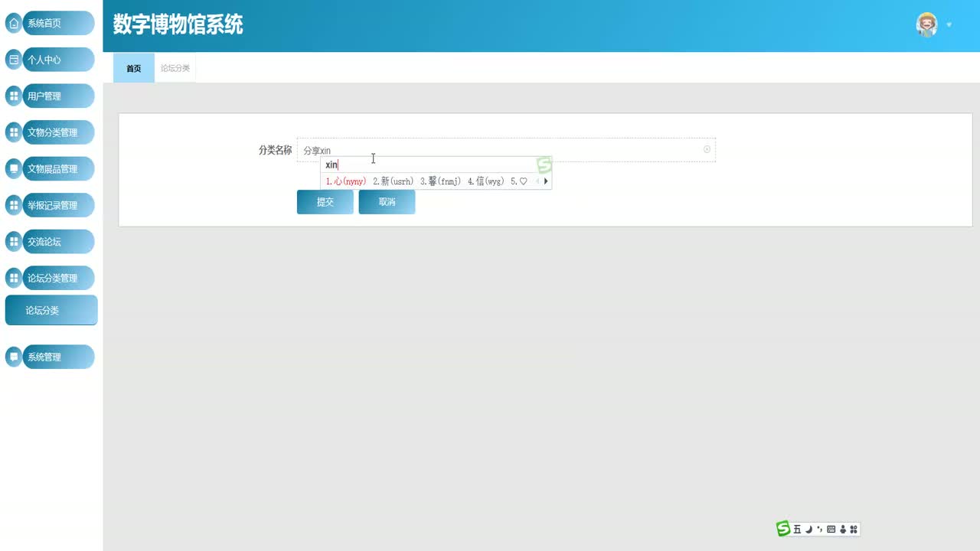Switch to the 论坛分类 breadcrumb tab
The image size is (980, 551).
pyautogui.click(x=175, y=68)
